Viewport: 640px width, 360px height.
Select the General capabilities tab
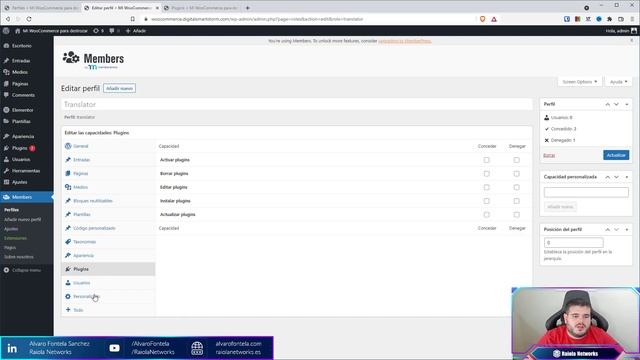coord(109,146)
